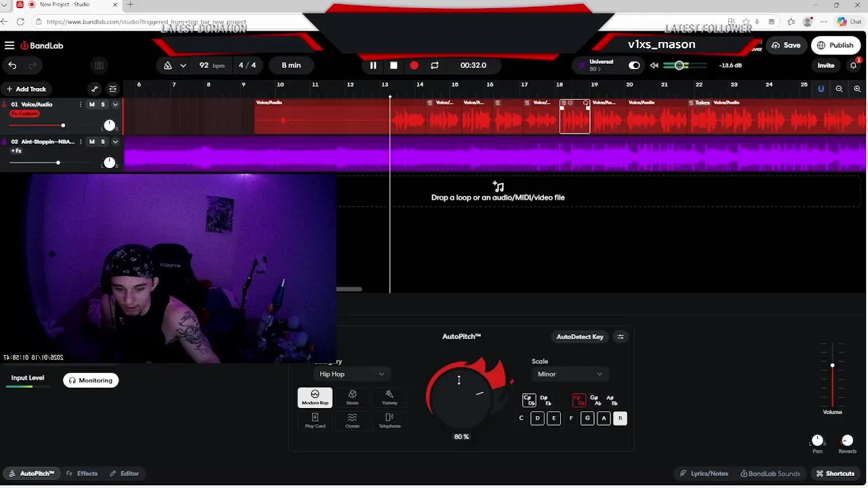868x488 pixels.
Task: Toggle the A note key
Action: [604, 418]
